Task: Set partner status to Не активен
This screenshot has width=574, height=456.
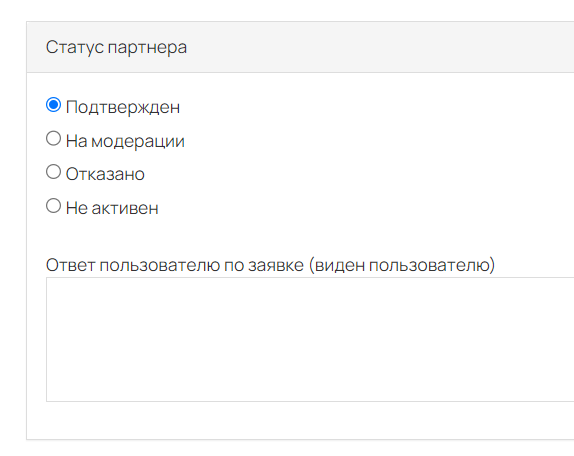Action: click(53, 206)
